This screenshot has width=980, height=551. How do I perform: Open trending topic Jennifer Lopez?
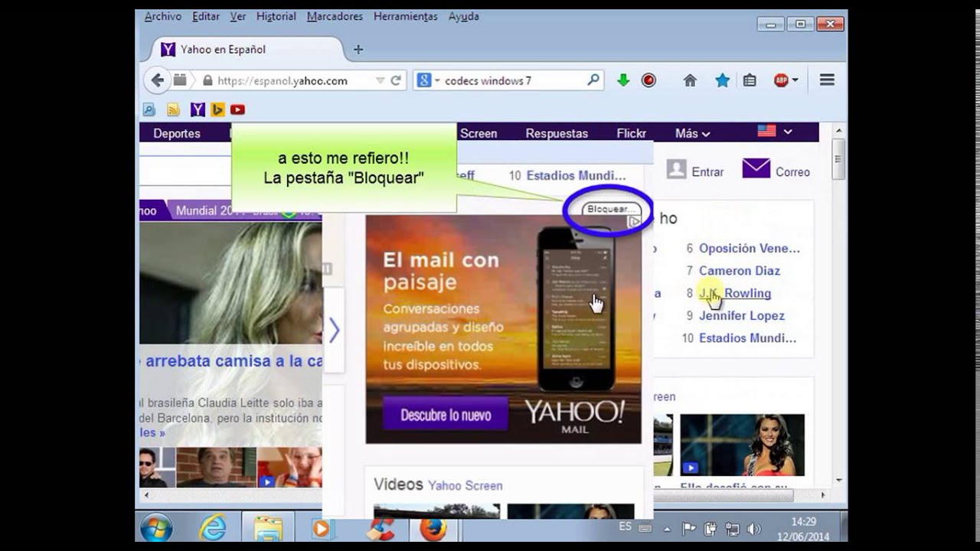click(742, 315)
